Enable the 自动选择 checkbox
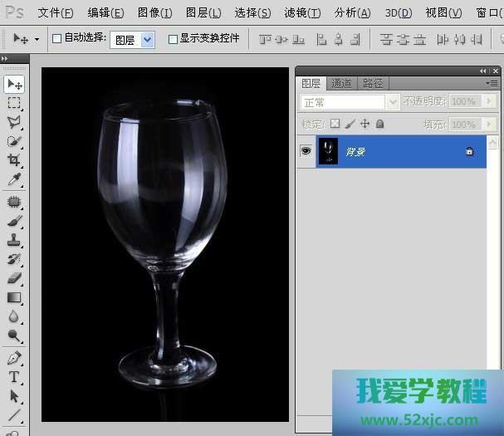The image size is (504, 436). pos(57,39)
